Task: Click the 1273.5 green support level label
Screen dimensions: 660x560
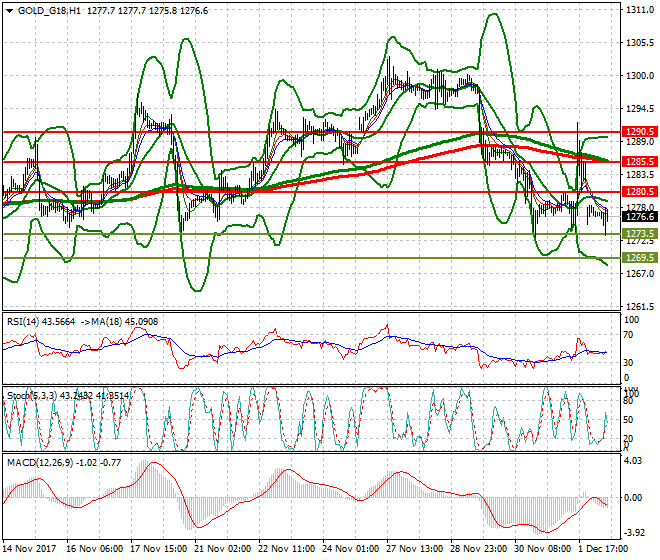Action: click(x=640, y=234)
